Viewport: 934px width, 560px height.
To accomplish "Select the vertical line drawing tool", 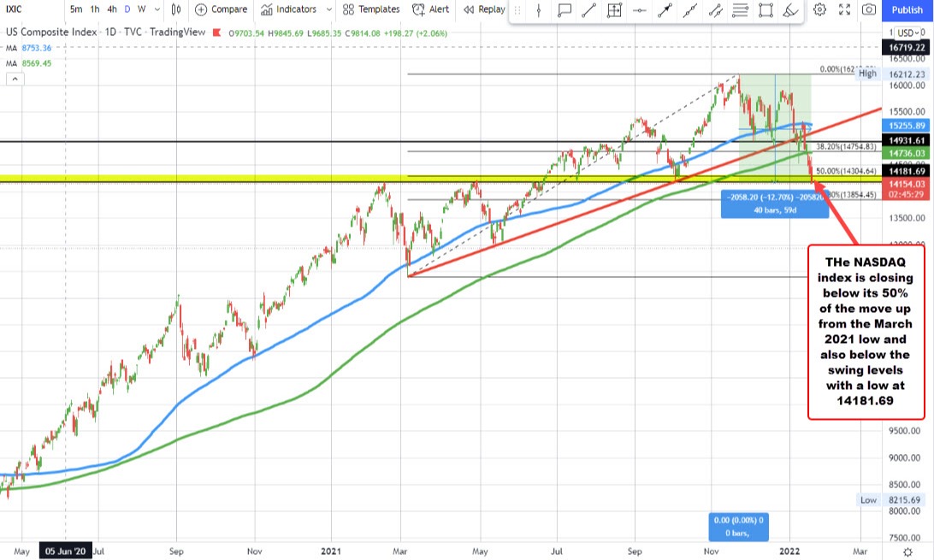I will 539,10.
